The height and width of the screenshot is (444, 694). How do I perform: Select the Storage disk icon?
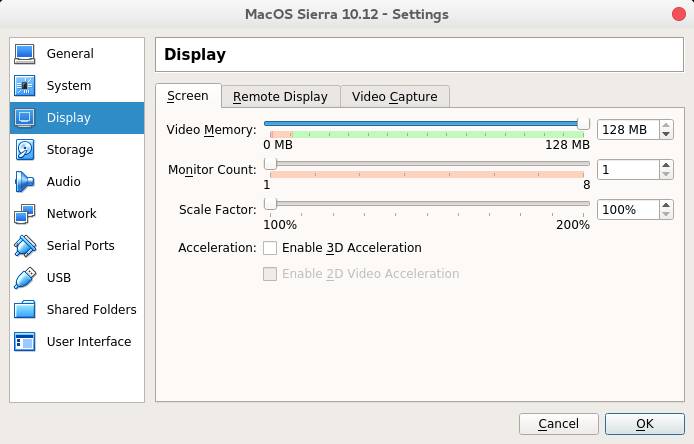click(26, 150)
